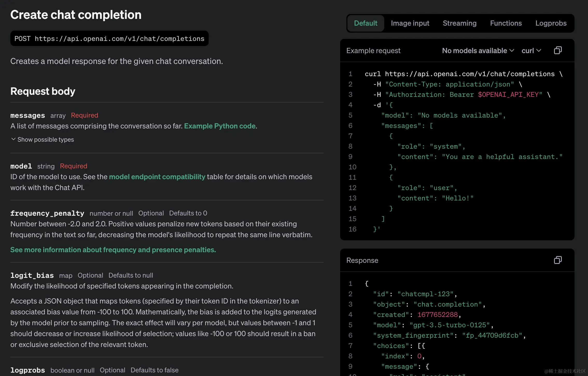Click the logit_bias parameter name
The width and height of the screenshot is (588, 376).
[32, 275]
